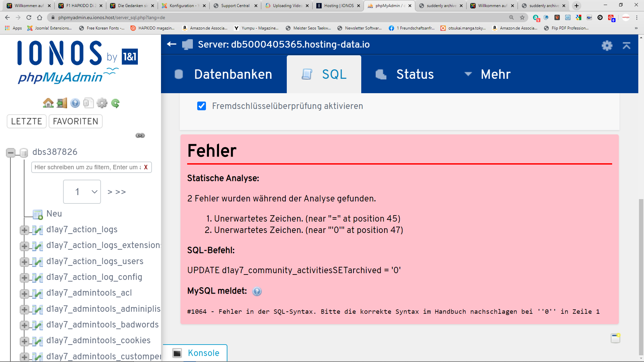Click the page settings gear in header
The width and height of the screenshot is (644, 362).
coord(607,45)
